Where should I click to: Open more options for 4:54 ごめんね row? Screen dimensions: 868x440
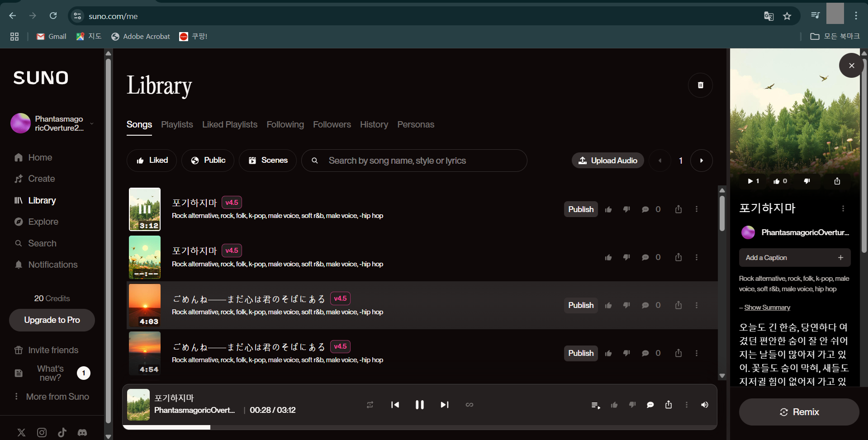click(x=697, y=353)
